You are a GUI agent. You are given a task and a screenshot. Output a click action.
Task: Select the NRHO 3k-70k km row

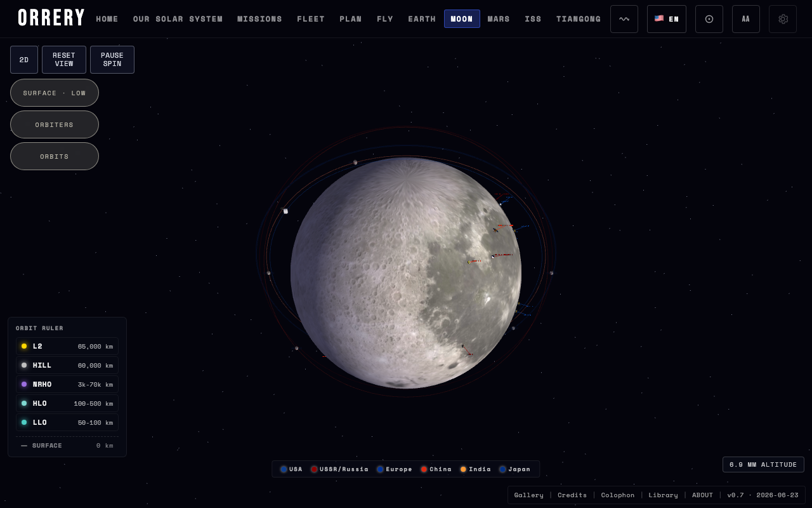tap(67, 384)
